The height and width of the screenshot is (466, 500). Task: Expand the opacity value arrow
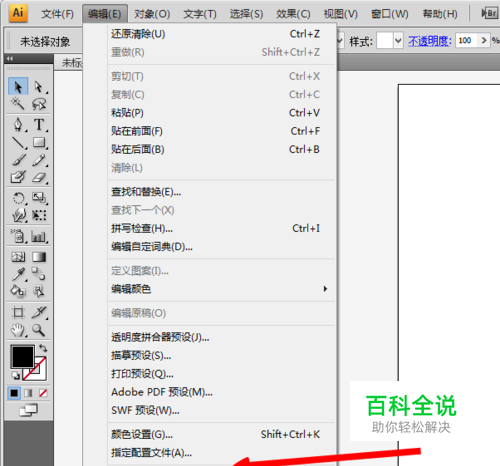[484, 41]
